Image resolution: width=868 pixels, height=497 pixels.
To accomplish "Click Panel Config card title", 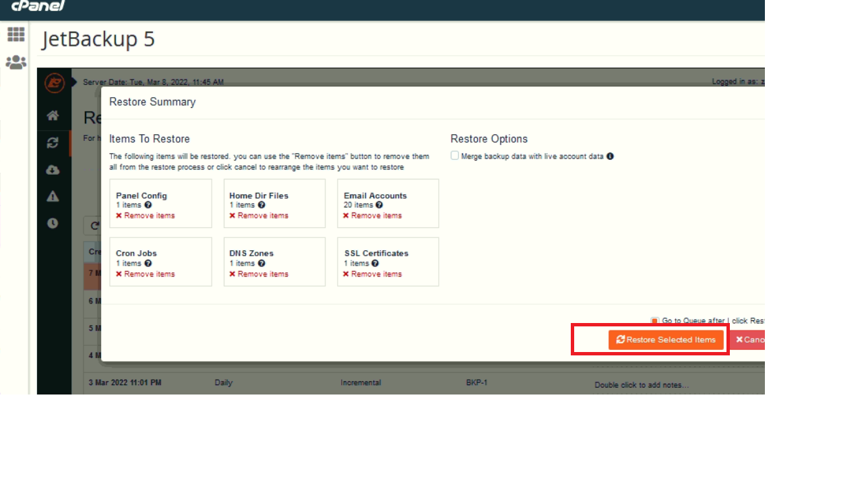I will point(142,196).
